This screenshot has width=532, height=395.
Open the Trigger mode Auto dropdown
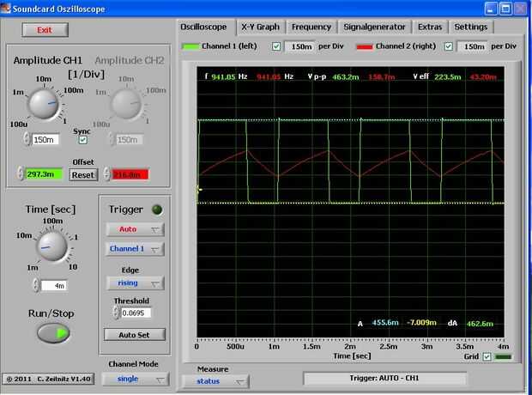(135, 229)
